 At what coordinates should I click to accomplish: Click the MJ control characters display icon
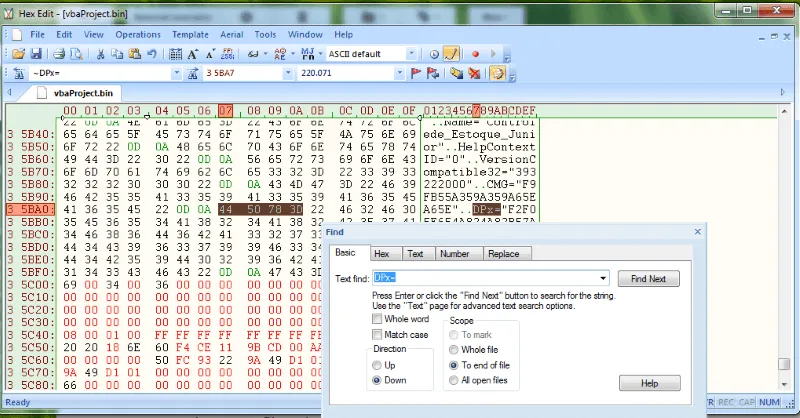(x=308, y=54)
